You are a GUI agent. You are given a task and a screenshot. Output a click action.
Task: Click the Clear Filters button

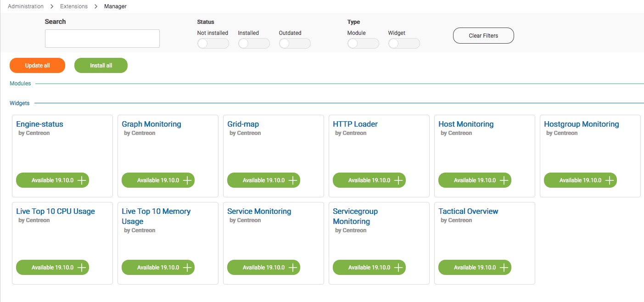pyautogui.click(x=483, y=36)
